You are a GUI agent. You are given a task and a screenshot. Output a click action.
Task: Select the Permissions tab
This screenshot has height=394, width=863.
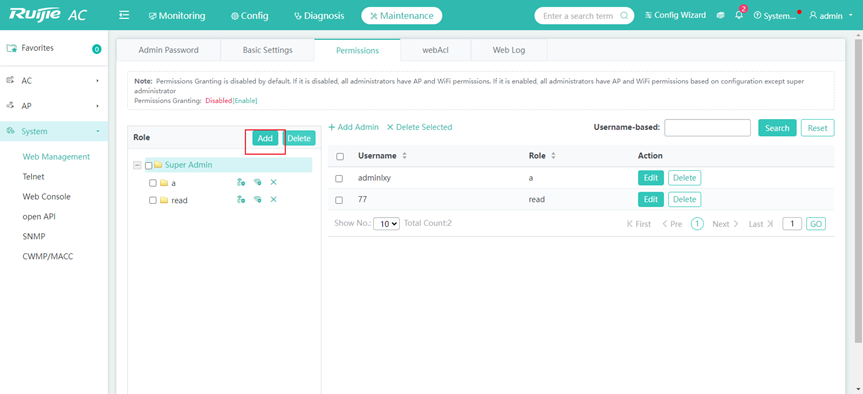click(358, 50)
